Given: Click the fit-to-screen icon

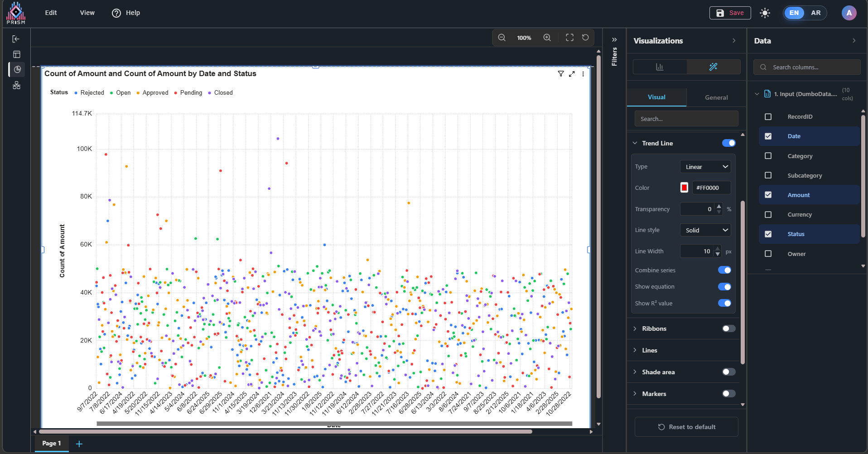Looking at the screenshot, I should click(569, 38).
